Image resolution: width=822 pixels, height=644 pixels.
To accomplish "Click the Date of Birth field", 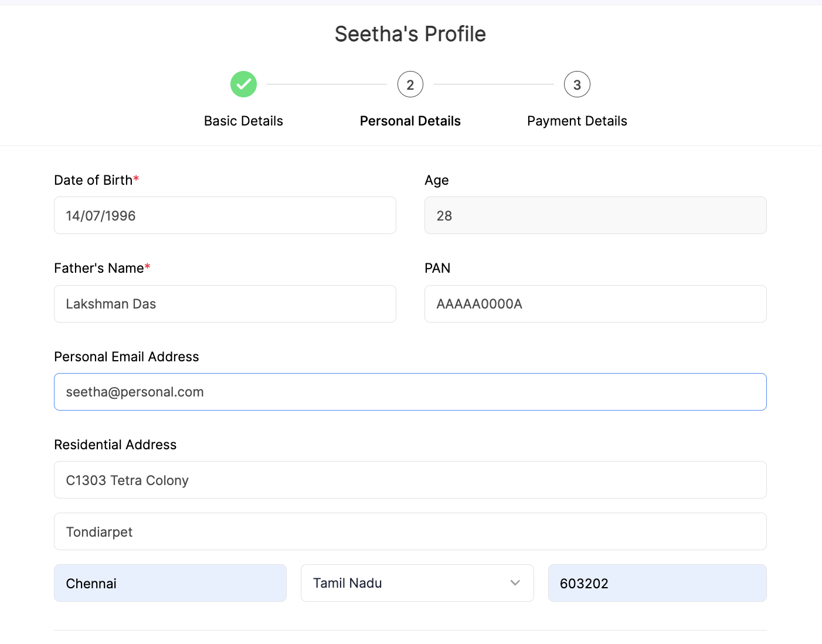I will [x=225, y=215].
